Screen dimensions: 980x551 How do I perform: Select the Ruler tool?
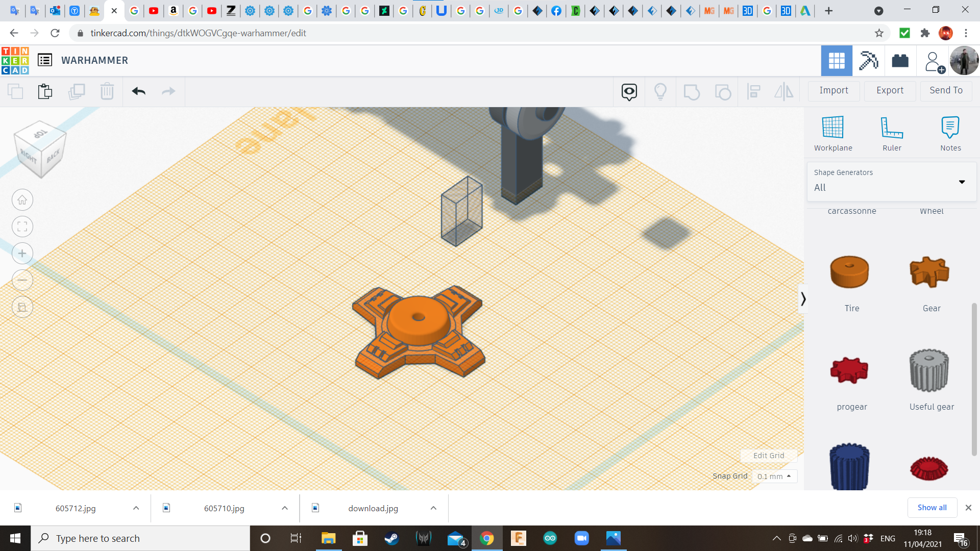click(892, 128)
